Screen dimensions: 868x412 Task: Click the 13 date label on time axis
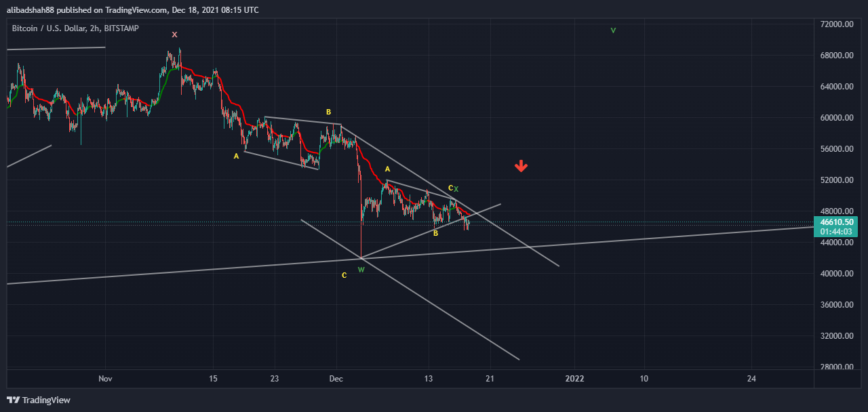point(429,377)
